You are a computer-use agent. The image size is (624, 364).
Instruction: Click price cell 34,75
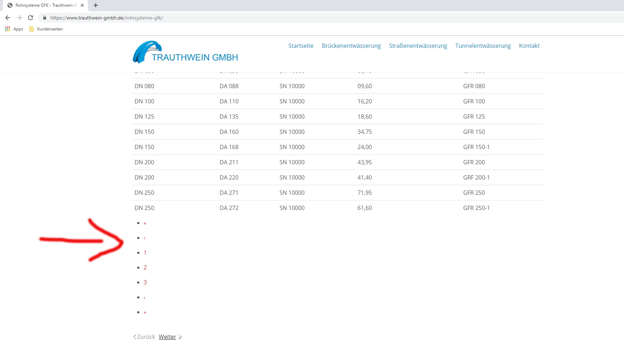pyautogui.click(x=365, y=132)
